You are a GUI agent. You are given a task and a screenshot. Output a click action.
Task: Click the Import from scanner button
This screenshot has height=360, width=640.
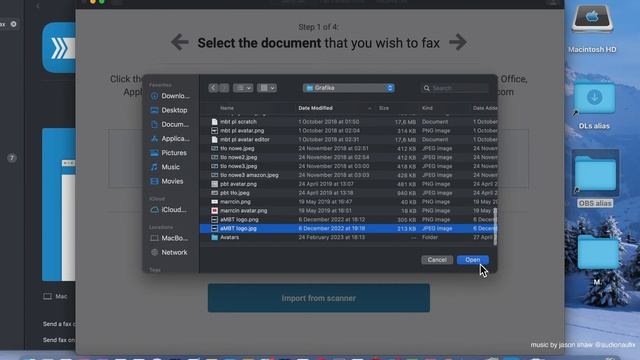point(319,298)
